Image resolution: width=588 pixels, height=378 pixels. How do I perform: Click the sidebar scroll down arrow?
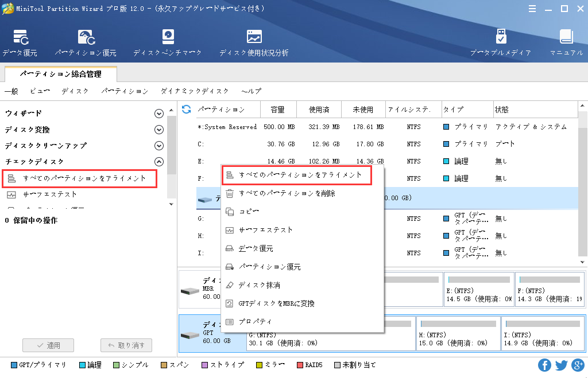171,204
